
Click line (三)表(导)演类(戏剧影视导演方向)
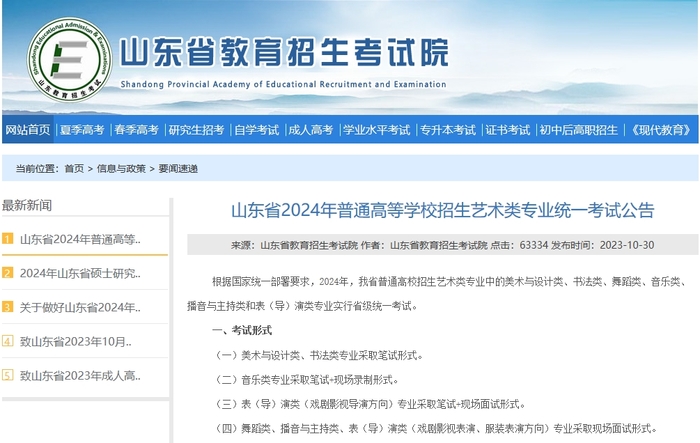[x=369, y=404]
